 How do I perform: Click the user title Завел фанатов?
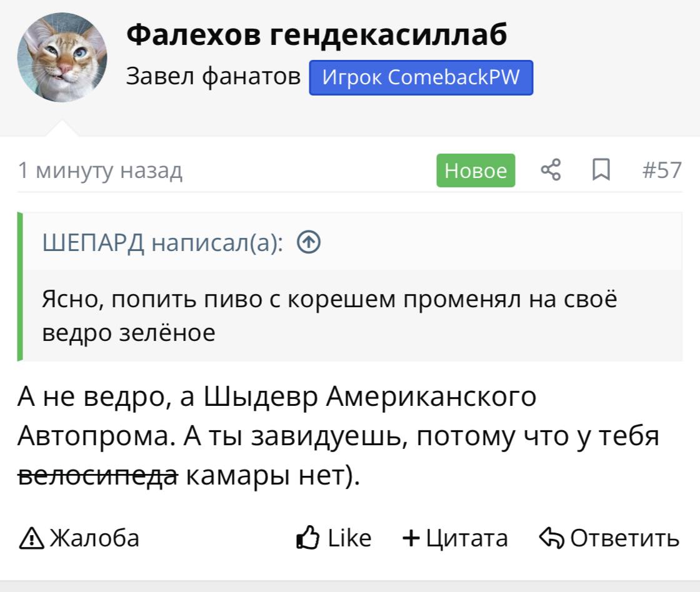coord(213,76)
